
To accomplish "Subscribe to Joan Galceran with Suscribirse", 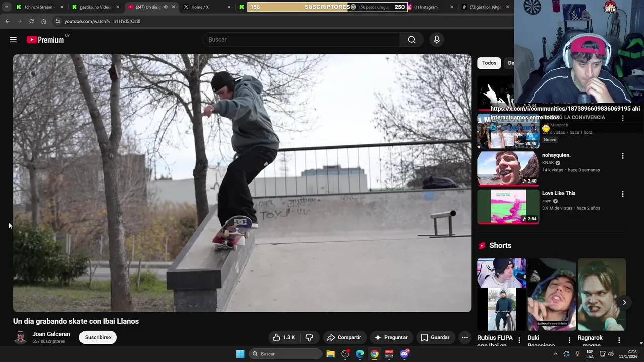I will tap(98, 337).
